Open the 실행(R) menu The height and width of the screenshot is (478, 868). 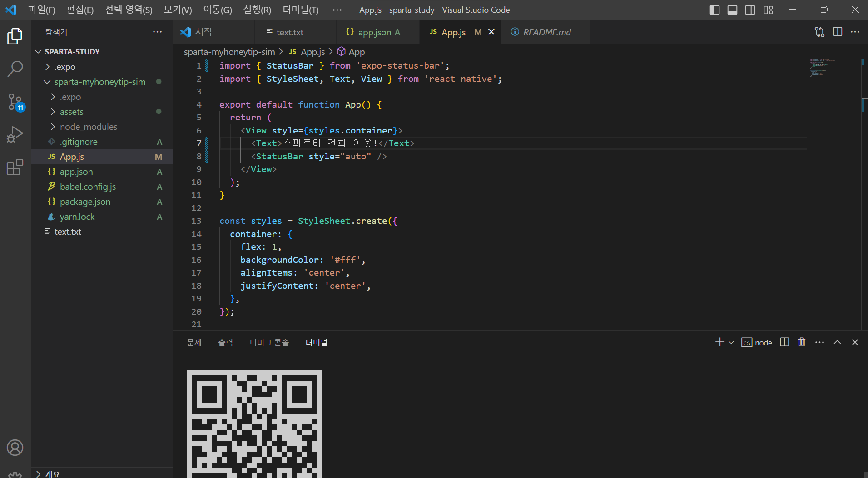[x=257, y=10]
